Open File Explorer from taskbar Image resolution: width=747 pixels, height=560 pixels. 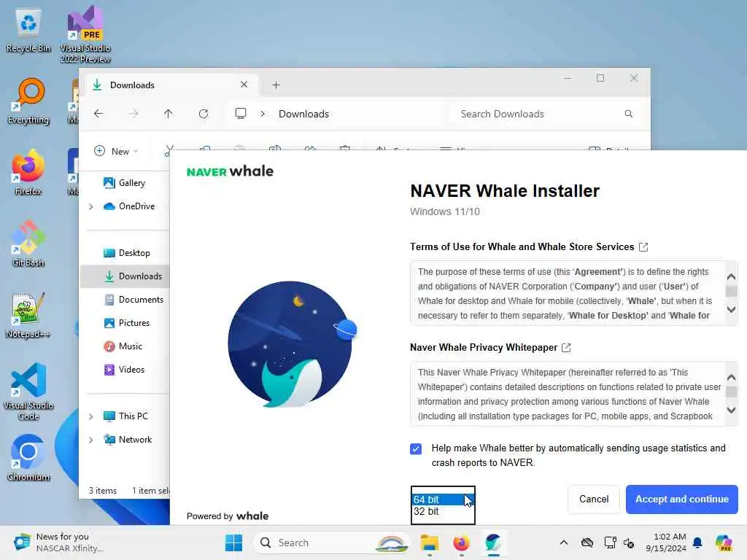click(429, 542)
